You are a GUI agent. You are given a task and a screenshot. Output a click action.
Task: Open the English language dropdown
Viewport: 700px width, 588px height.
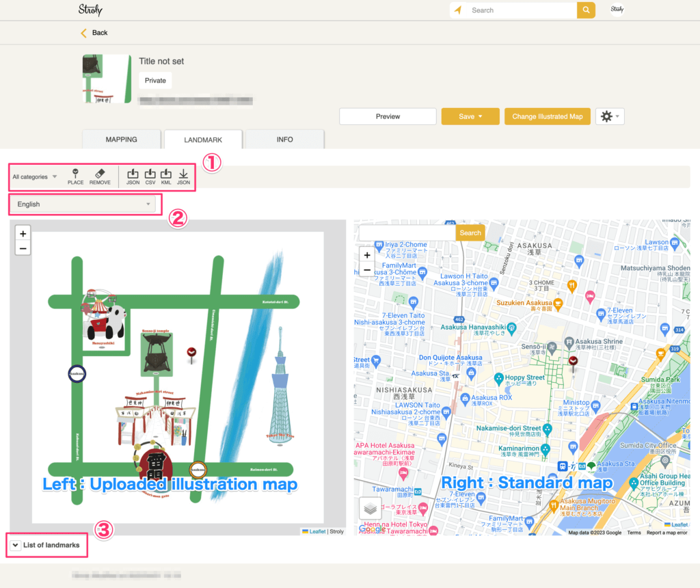tap(83, 204)
